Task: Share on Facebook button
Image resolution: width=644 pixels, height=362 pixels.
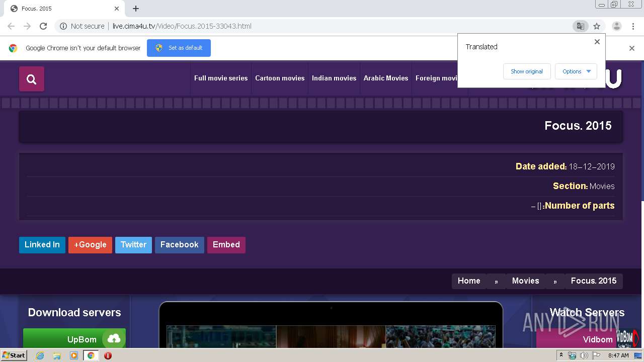Action: click(180, 245)
